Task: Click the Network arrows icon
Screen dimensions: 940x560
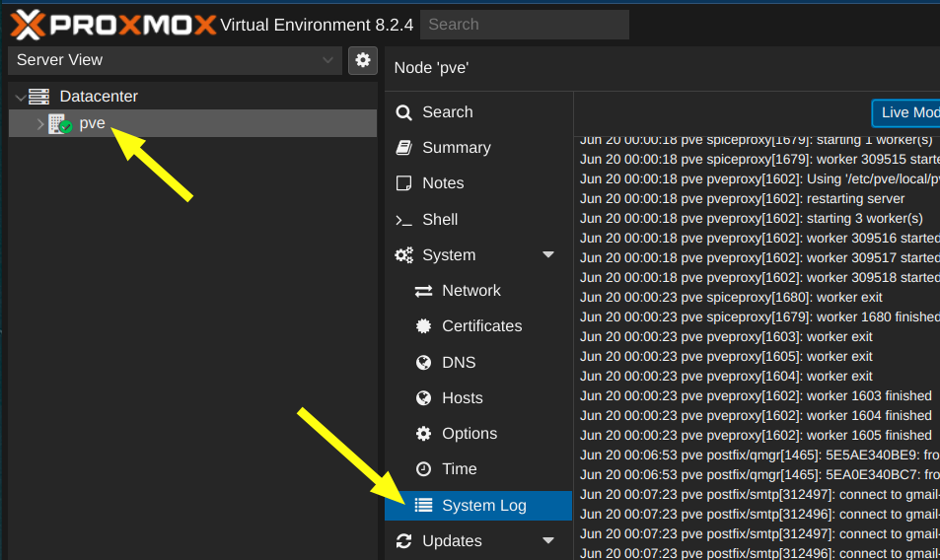Action: pyautogui.click(x=424, y=291)
